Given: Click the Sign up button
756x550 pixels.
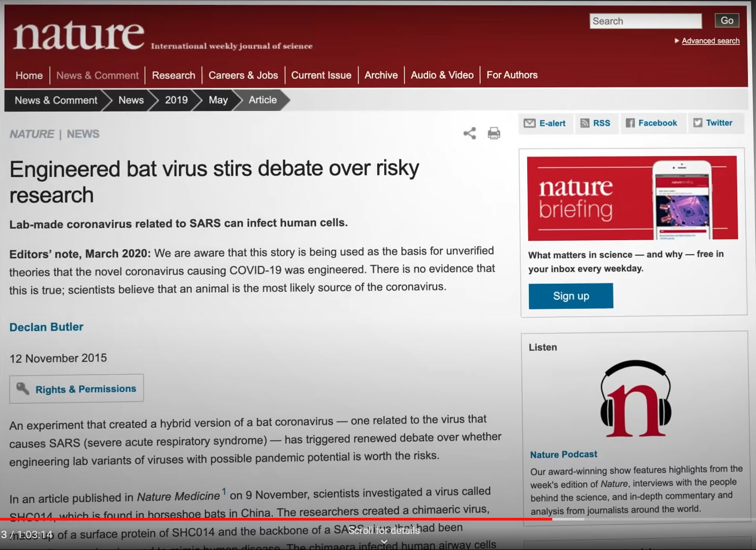Looking at the screenshot, I should 571,296.
